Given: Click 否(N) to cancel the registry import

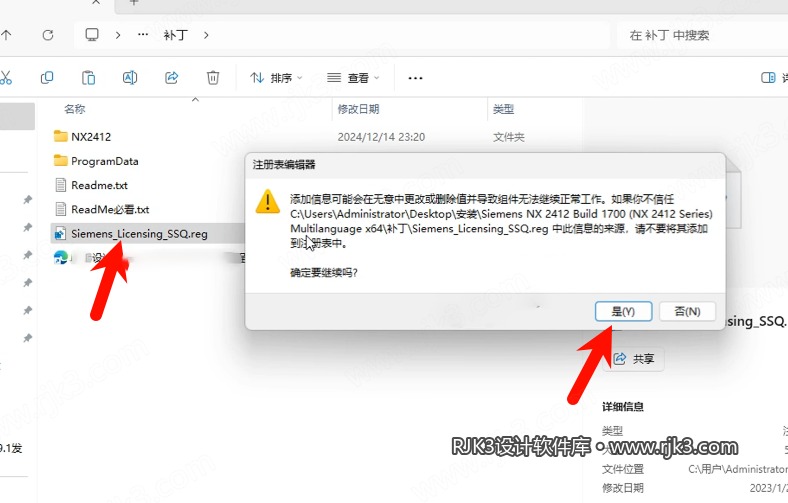Looking at the screenshot, I should coord(687,312).
